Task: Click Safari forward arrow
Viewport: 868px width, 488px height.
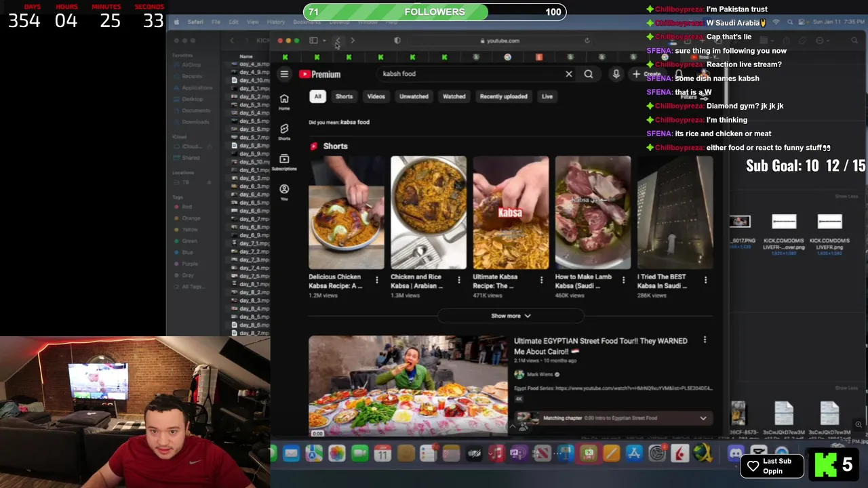Action: click(x=353, y=41)
